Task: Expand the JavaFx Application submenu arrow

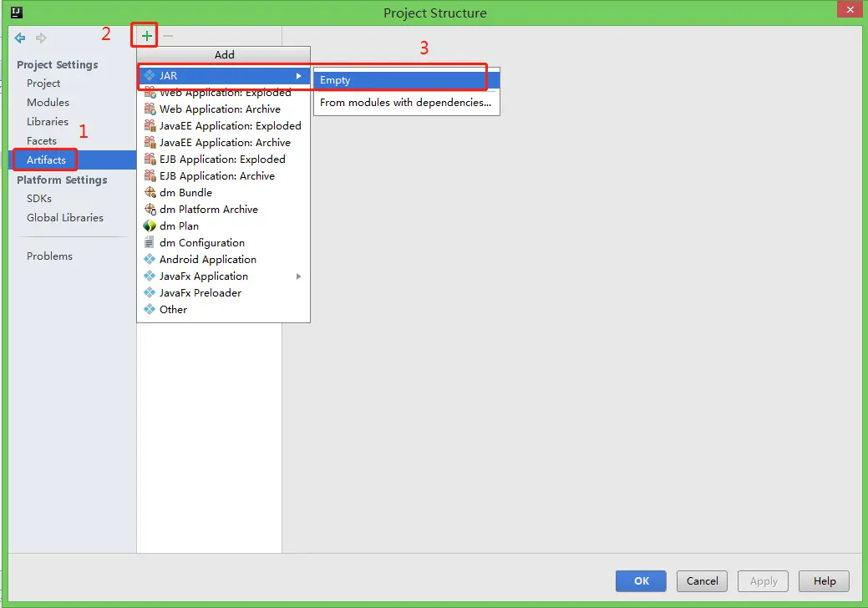Action: tap(298, 276)
